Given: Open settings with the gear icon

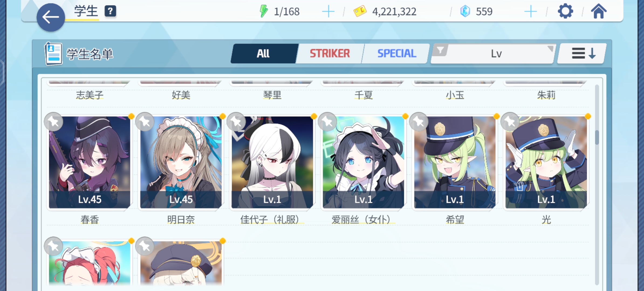Looking at the screenshot, I should pyautogui.click(x=565, y=11).
